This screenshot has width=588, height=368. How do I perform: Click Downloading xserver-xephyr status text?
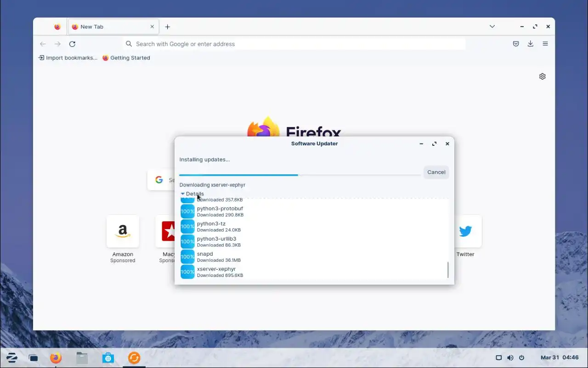click(x=212, y=185)
